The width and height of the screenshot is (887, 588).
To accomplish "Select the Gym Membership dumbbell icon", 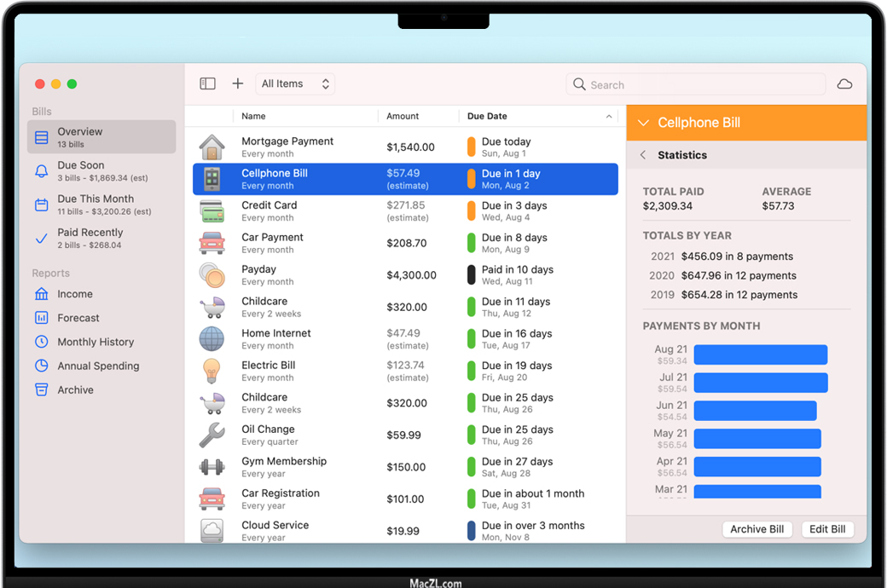I will click(x=212, y=467).
